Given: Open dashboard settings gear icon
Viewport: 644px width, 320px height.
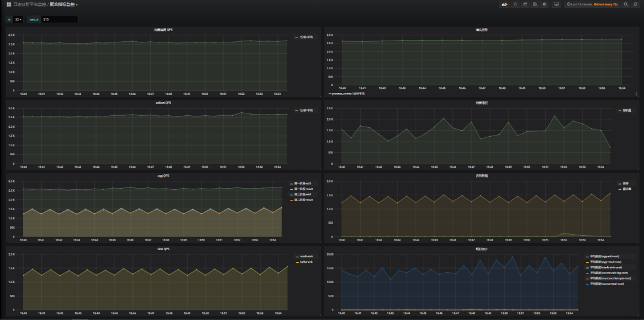Looking at the screenshot, I should [544, 4].
